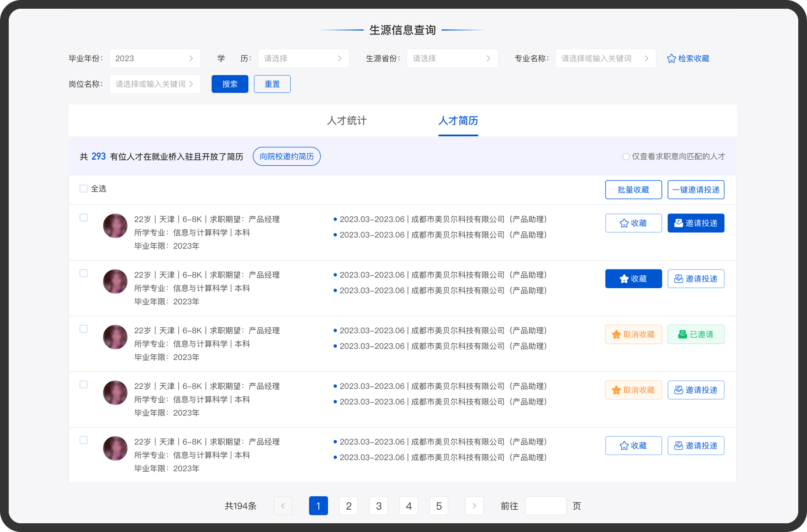Click the star icon in first row's 收藏 button
Screen dimensions: 807x532
tap(624, 223)
